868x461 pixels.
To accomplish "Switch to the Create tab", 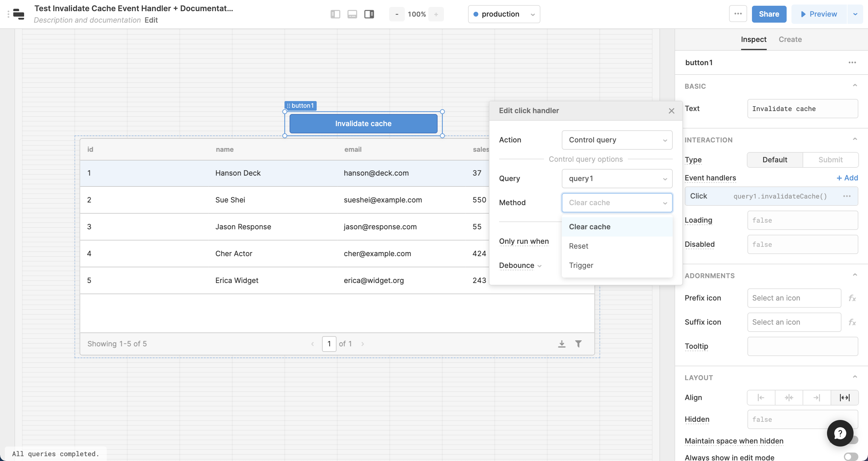I will 790,40.
